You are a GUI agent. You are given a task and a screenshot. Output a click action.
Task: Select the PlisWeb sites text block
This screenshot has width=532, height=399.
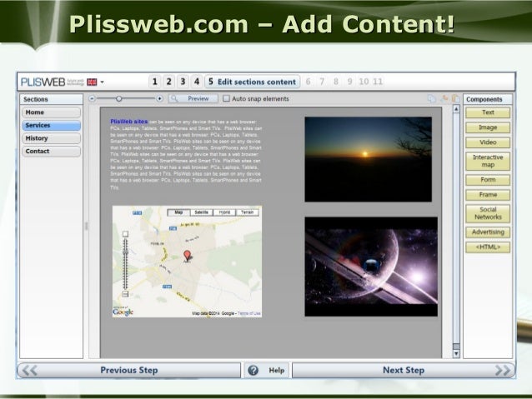186,154
